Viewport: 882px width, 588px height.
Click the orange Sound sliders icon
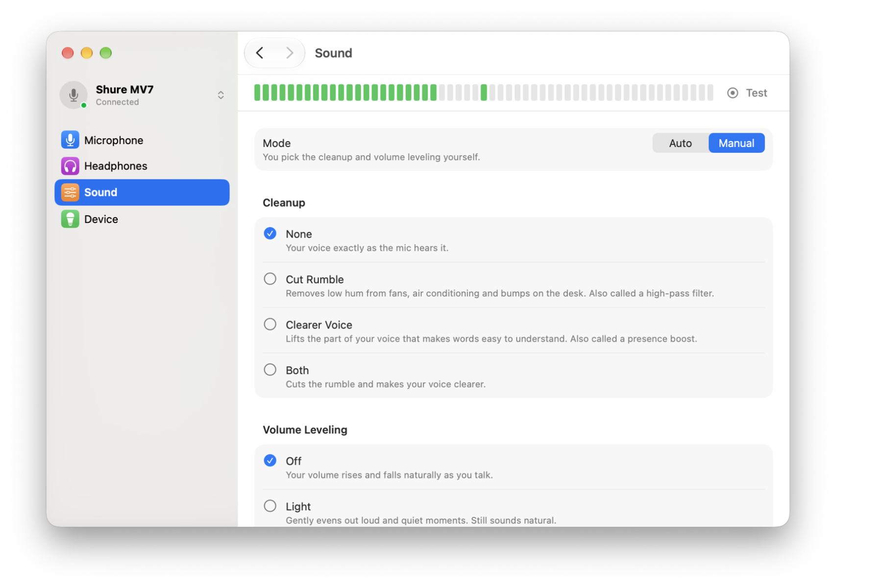[70, 193]
